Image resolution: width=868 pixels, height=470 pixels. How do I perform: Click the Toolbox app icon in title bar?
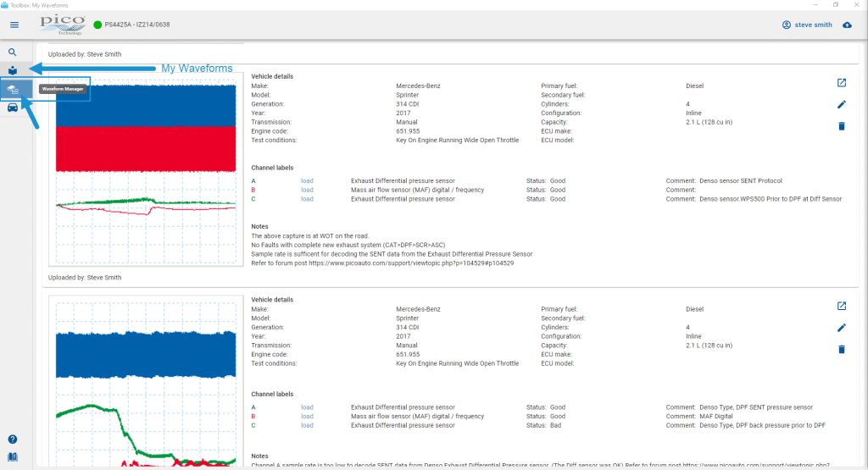4,5
